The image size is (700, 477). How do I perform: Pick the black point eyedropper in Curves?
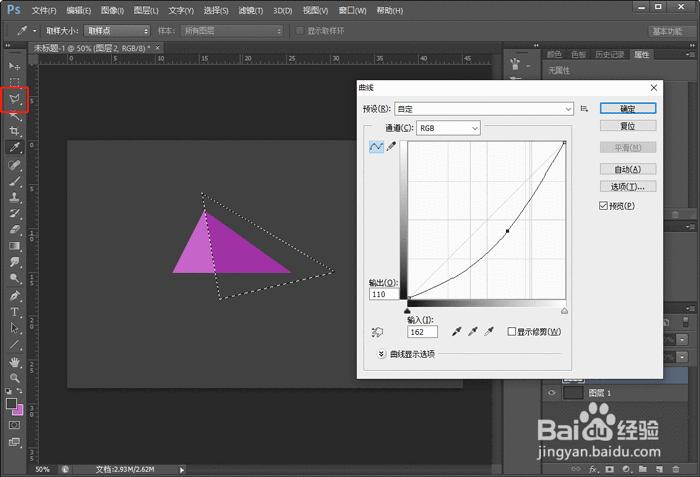click(x=456, y=331)
